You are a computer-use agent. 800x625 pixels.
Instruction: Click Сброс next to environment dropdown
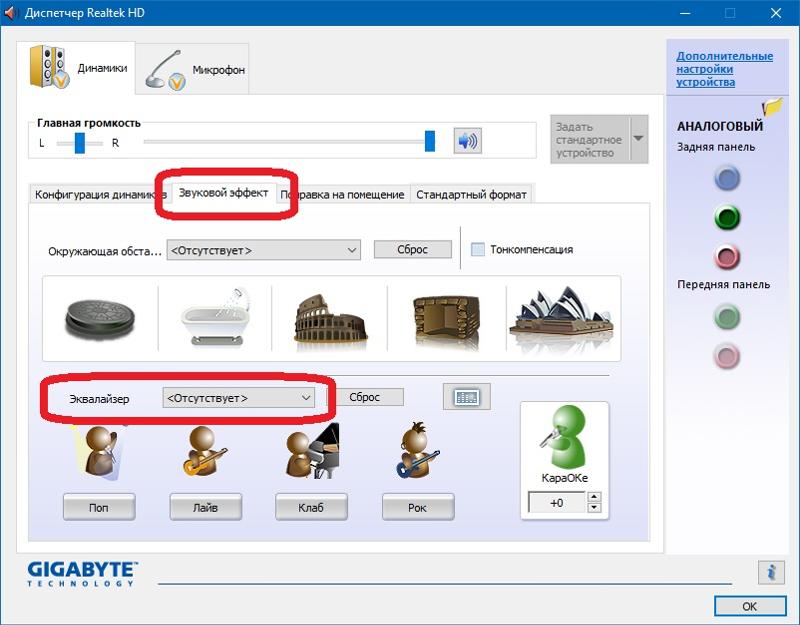click(413, 249)
